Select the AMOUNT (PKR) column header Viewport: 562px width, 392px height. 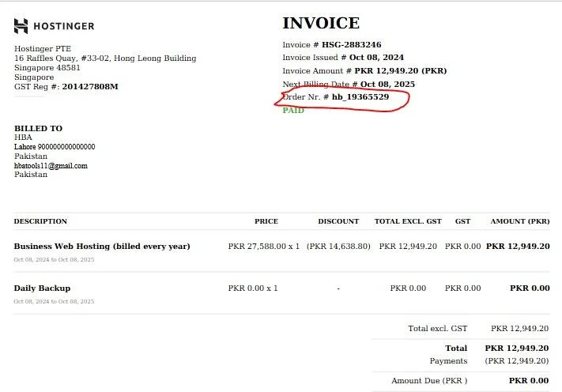520,221
